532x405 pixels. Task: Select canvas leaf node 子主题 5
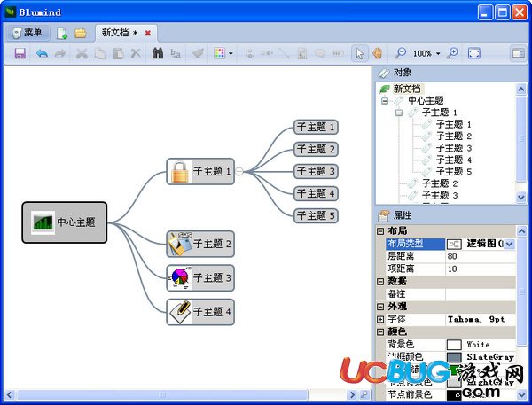pos(316,215)
